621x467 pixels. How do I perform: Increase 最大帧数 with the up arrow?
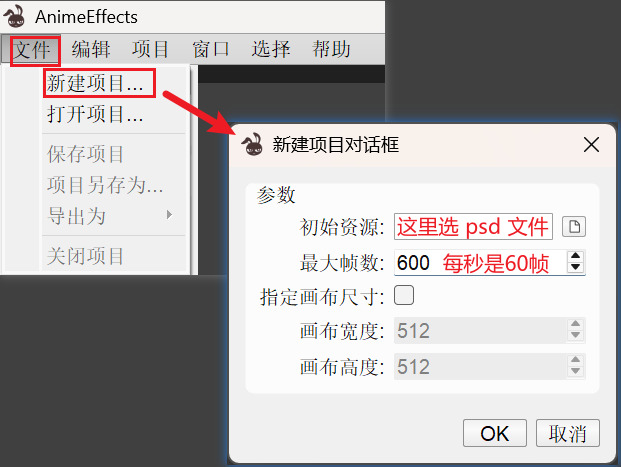pos(575,256)
